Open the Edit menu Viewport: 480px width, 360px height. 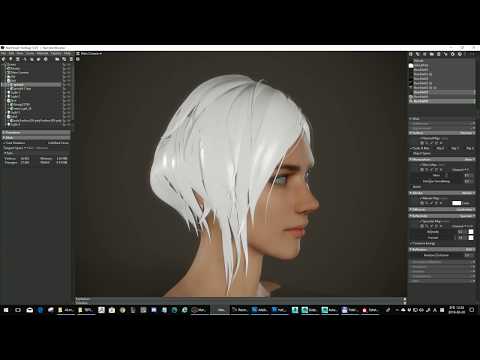coord(11,53)
